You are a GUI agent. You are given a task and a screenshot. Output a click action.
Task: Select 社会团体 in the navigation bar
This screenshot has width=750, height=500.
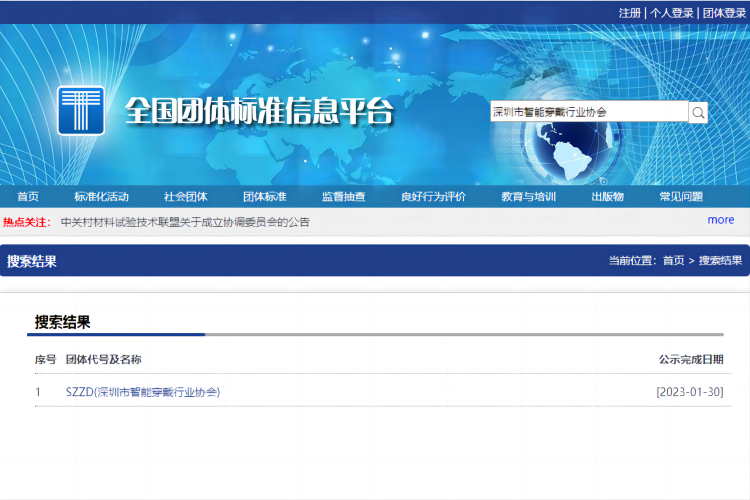[185, 197]
